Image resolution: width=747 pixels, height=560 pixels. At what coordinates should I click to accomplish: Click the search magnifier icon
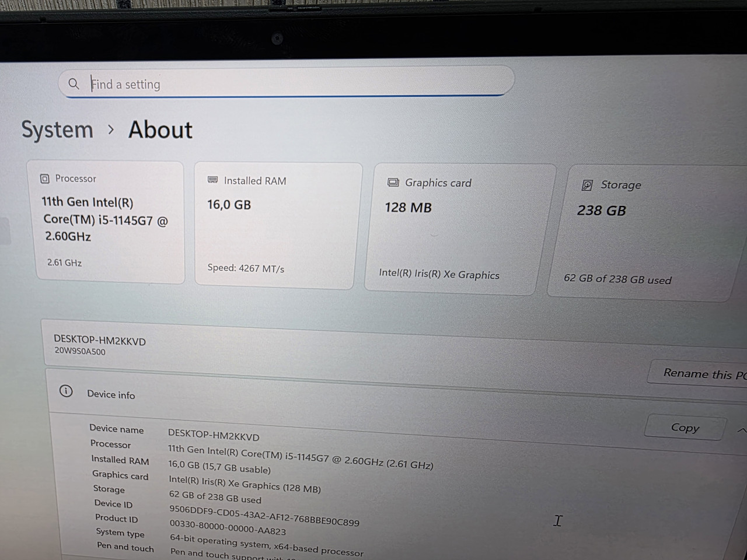coord(74,83)
